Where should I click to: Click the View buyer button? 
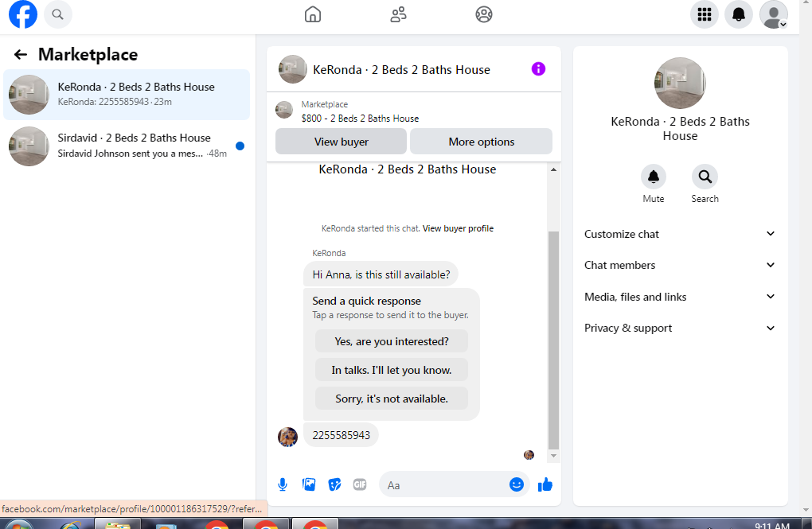point(342,142)
